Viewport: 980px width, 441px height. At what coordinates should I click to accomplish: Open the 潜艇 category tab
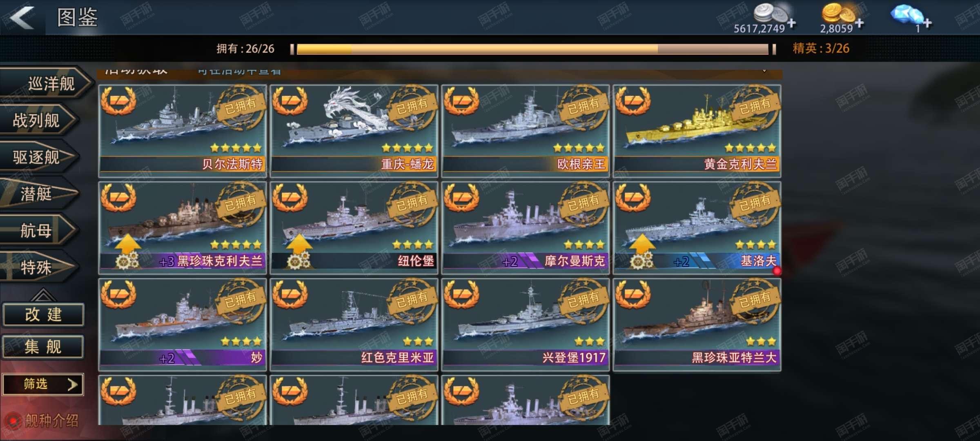pyautogui.click(x=39, y=194)
